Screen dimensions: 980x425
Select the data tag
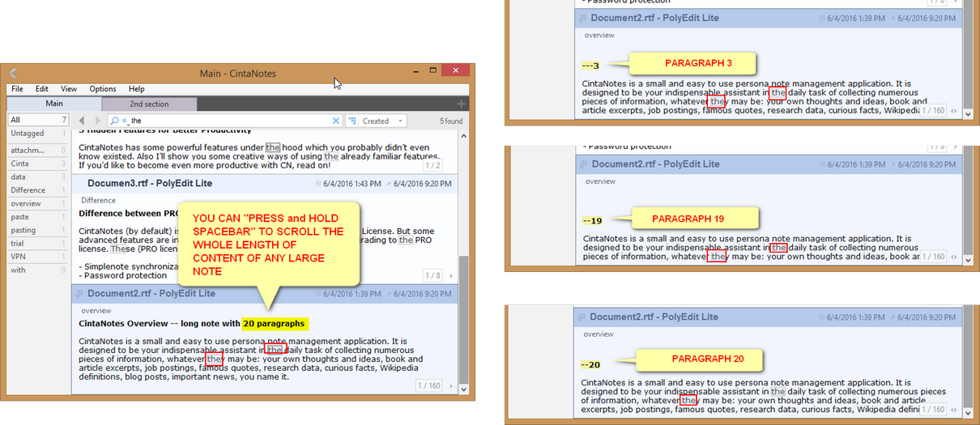38,176
